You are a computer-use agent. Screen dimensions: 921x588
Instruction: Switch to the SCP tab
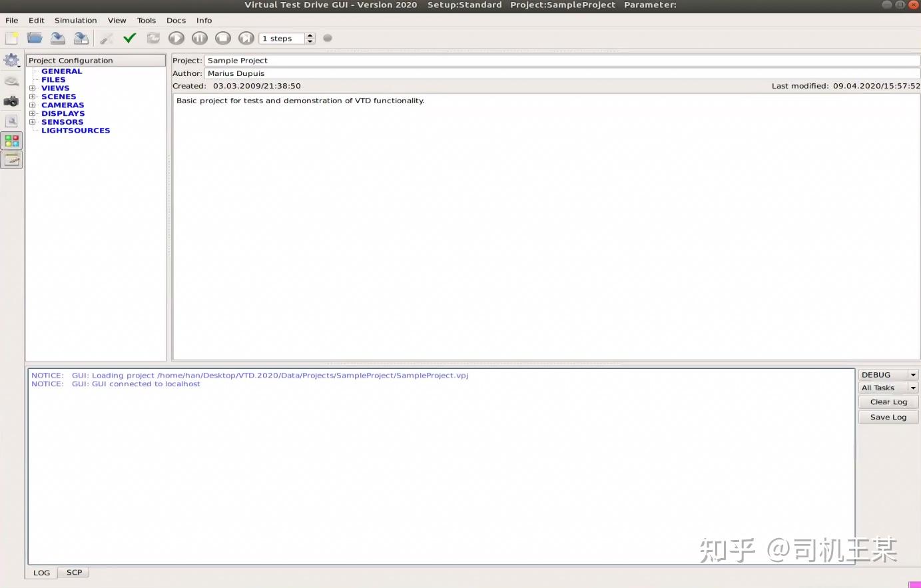73,572
